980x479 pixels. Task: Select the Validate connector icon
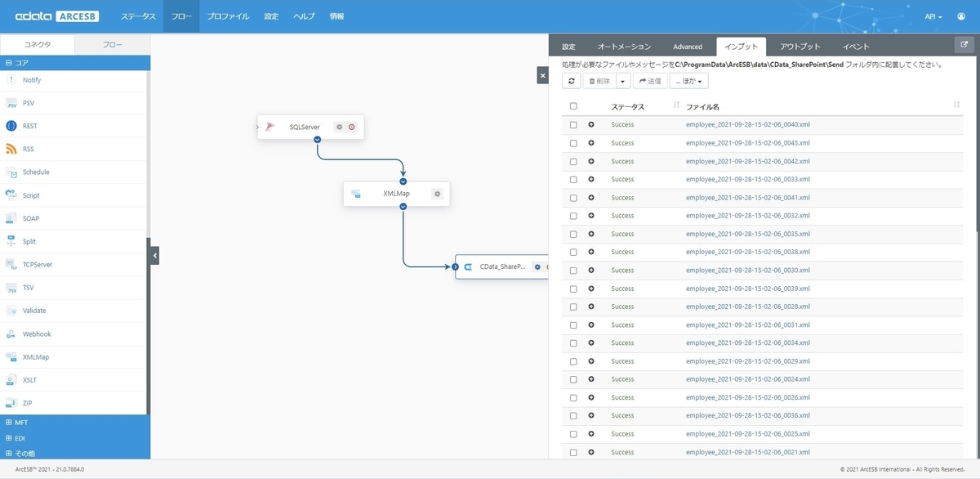[x=11, y=311]
